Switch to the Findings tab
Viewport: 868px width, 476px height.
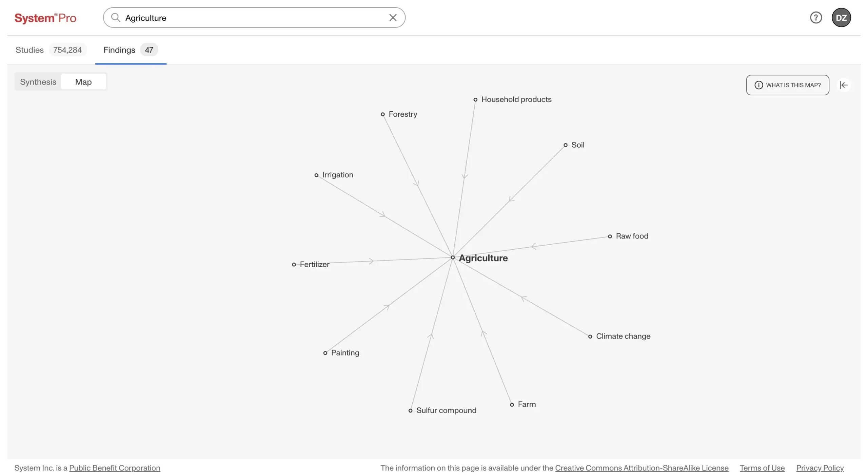tap(119, 50)
